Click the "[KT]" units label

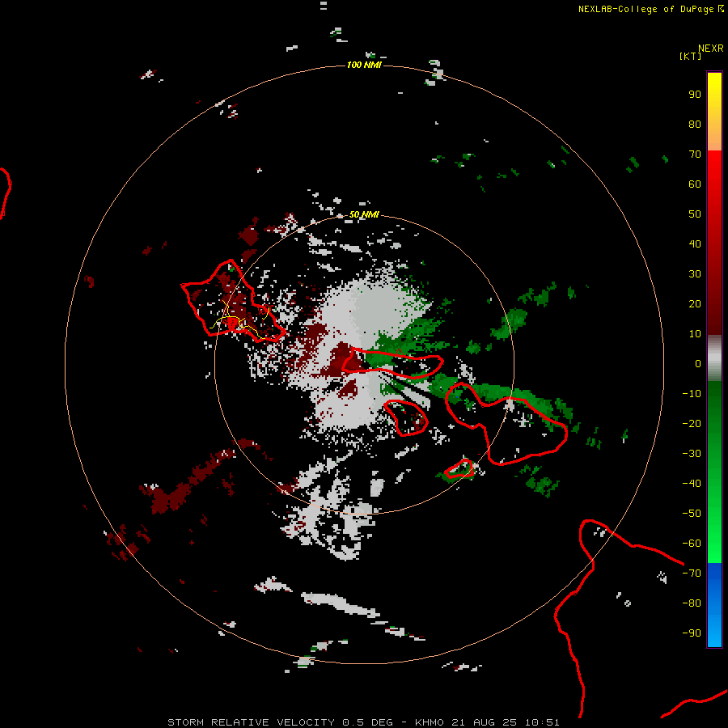(691, 56)
